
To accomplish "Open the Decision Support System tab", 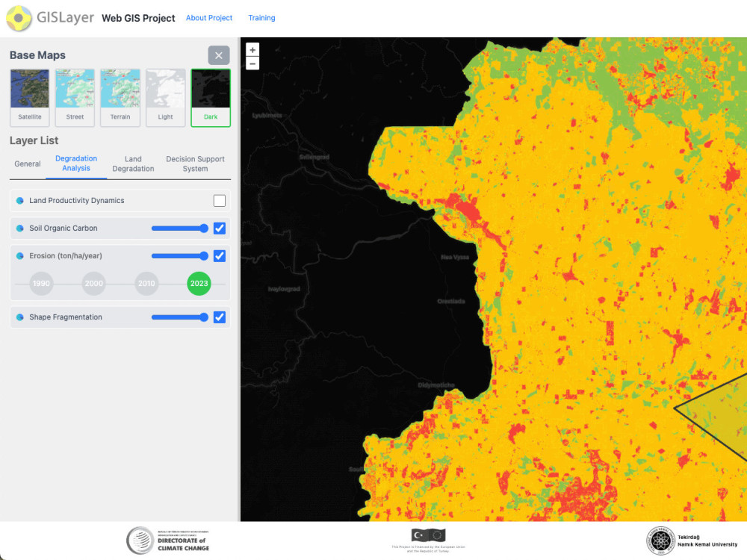I will pyautogui.click(x=195, y=164).
